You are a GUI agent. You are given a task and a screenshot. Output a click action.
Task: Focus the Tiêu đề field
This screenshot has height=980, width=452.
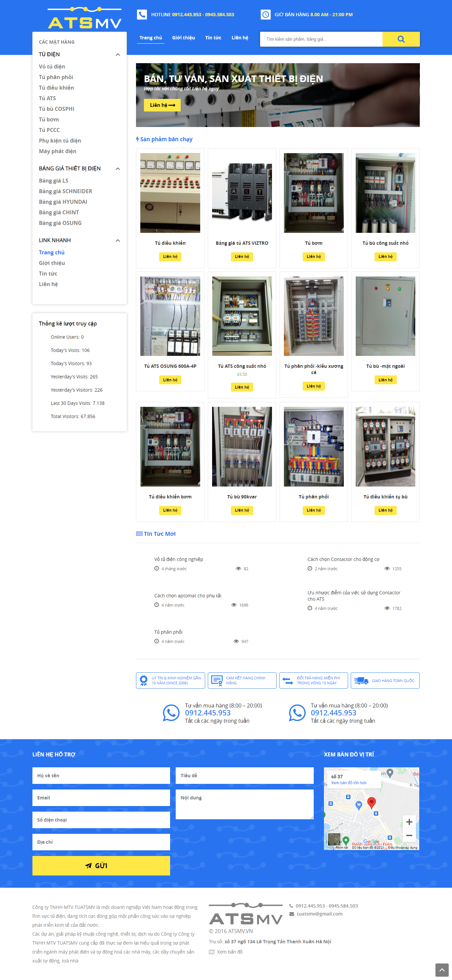[245, 775]
